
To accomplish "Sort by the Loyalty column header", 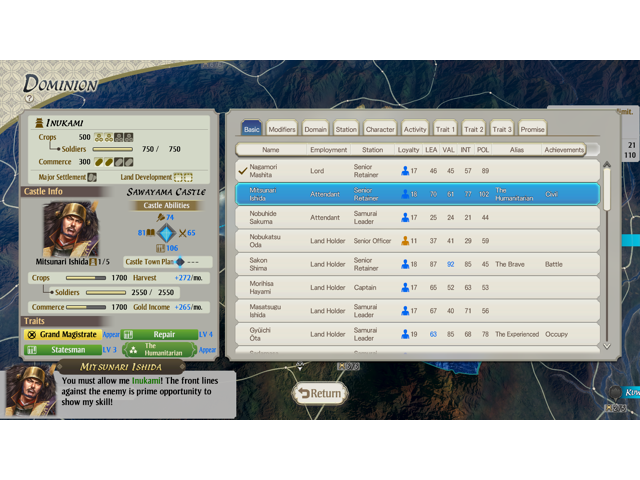I will tap(408, 150).
